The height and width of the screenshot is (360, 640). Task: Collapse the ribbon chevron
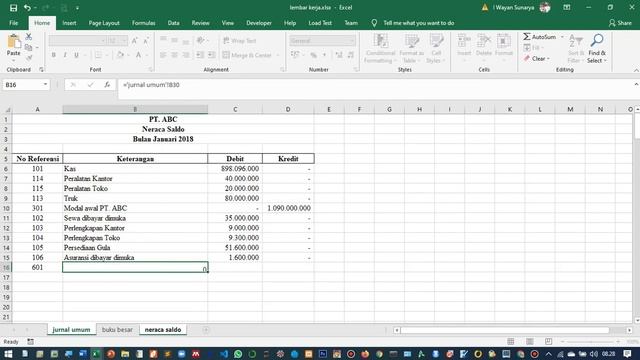pyautogui.click(x=636, y=70)
